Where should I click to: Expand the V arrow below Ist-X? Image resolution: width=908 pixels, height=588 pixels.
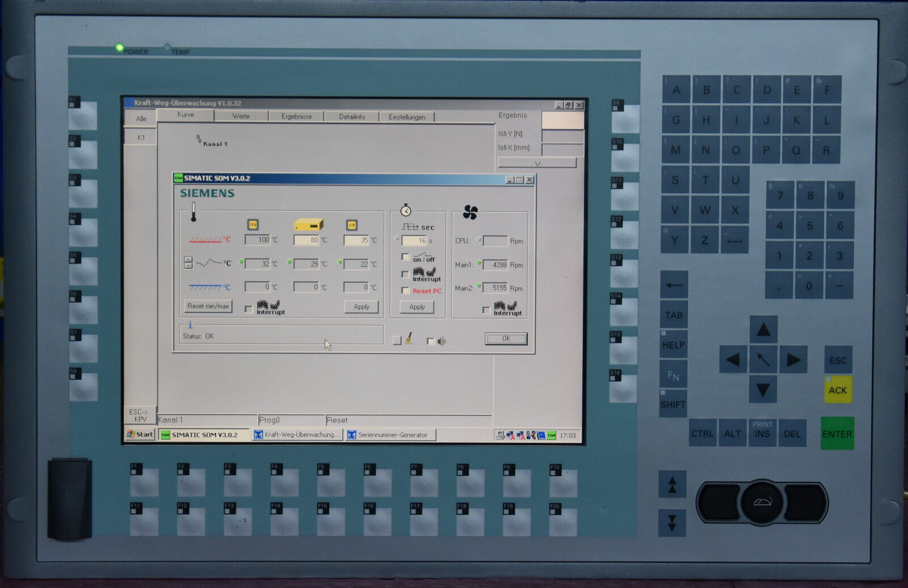537,163
